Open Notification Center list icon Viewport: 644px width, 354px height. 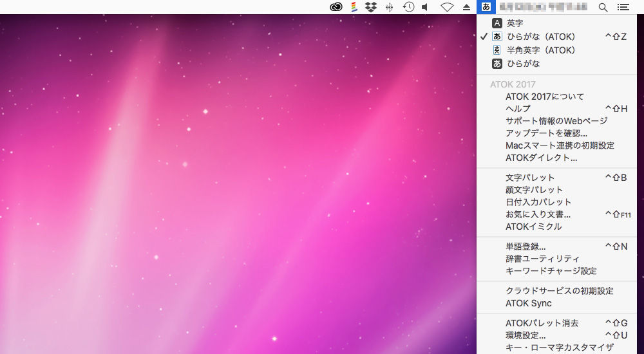623,7
